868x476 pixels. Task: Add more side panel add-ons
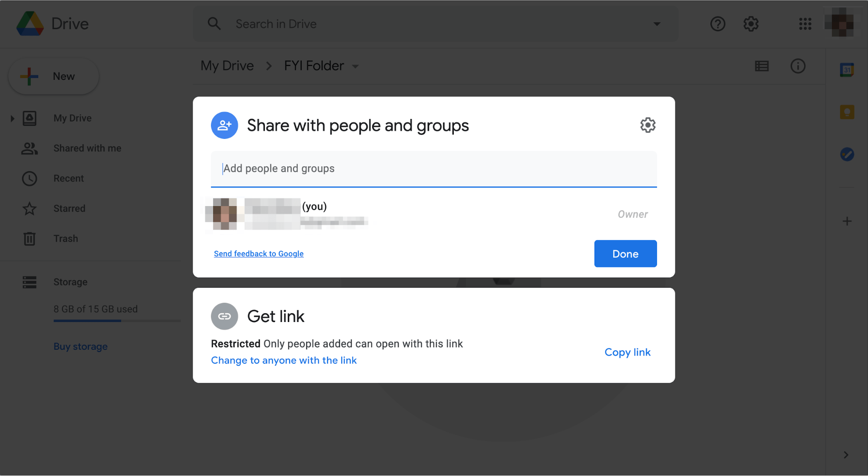pyautogui.click(x=847, y=221)
